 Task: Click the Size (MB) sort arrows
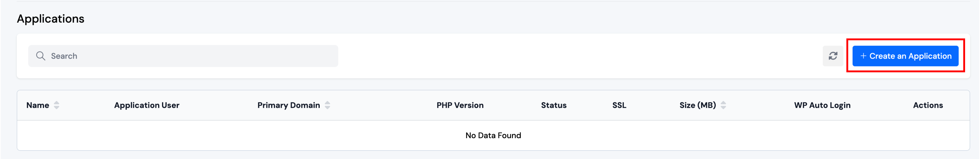point(723,105)
